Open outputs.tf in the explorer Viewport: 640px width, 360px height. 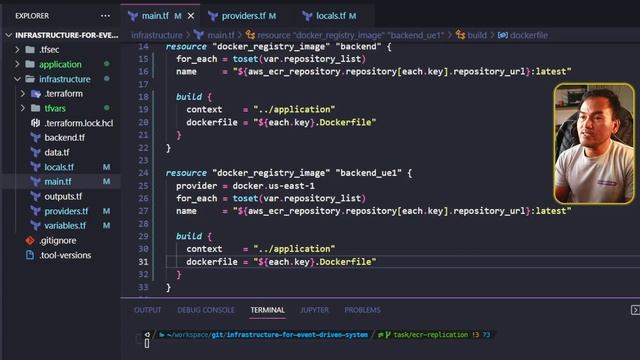tap(63, 196)
